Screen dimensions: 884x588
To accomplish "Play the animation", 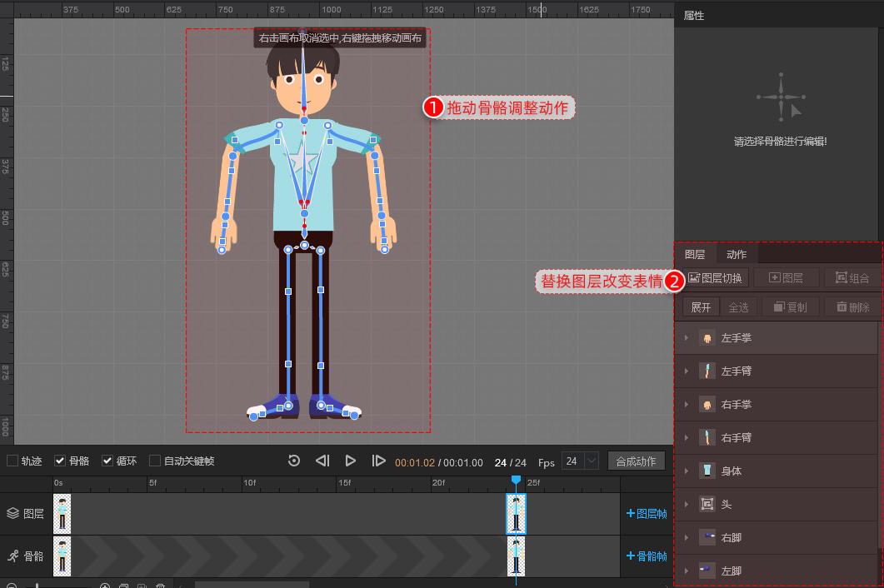I will [351, 461].
